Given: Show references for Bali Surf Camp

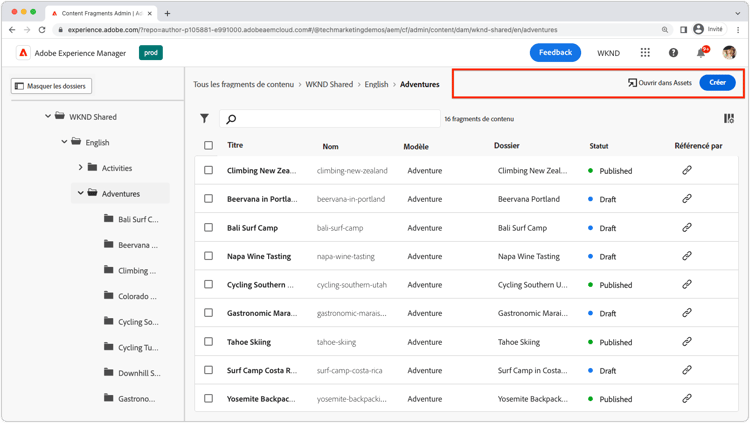Looking at the screenshot, I should [x=687, y=227].
